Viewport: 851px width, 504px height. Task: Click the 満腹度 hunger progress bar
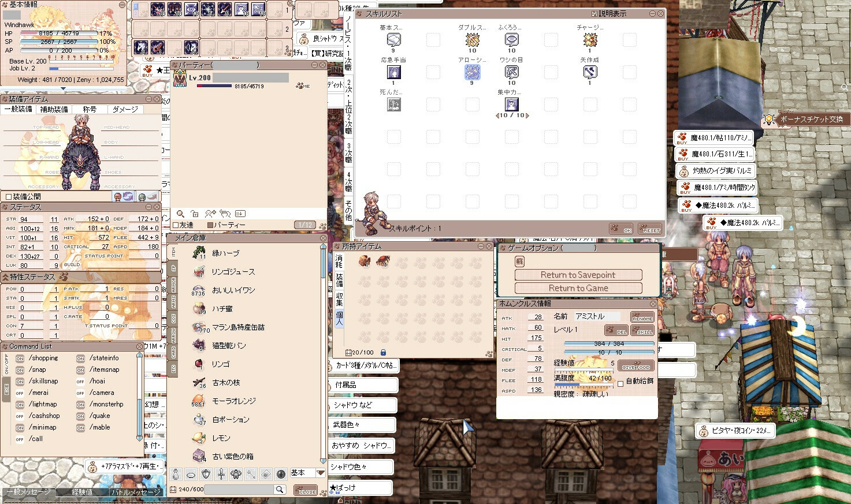(x=584, y=384)
